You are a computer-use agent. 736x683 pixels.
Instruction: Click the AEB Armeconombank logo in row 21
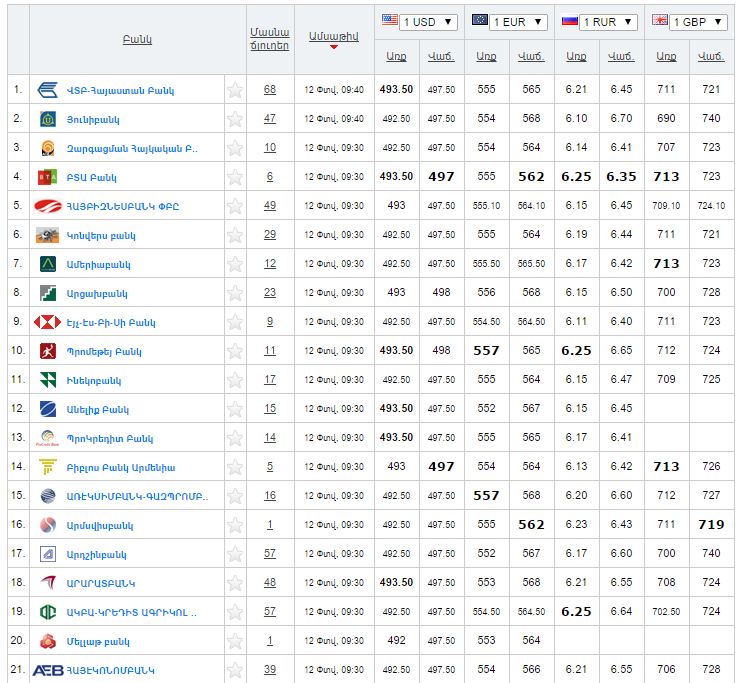coord(48,670)
